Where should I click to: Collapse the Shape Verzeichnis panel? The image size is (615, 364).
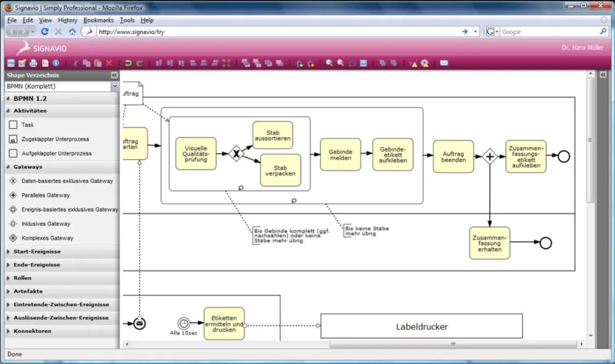114,75
